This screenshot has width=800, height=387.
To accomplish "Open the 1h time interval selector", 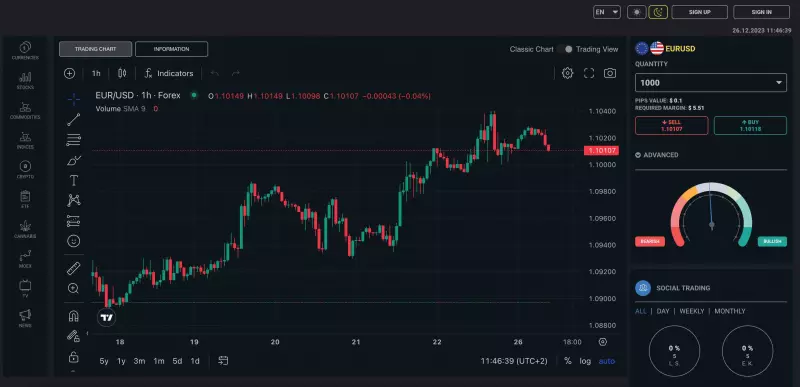I will coord(96,73).
